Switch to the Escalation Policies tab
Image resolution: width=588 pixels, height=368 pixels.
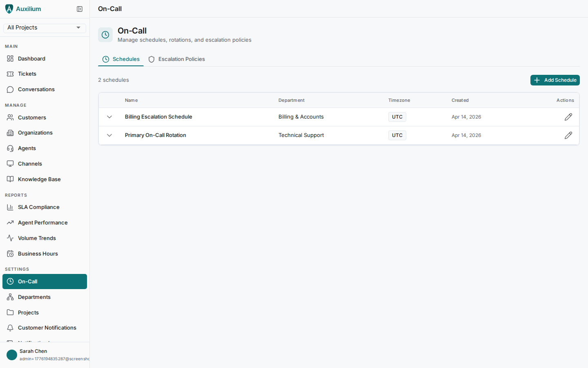(176, 59)
